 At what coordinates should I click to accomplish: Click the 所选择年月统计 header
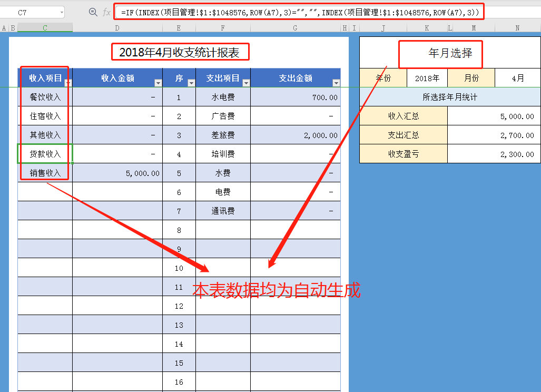(x=450, y=97)
